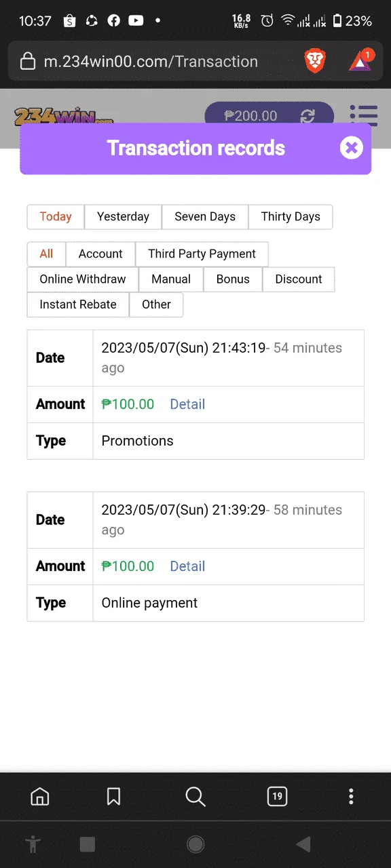
Task: Filter by Account transactions
Action: click(x=100, y=254)
